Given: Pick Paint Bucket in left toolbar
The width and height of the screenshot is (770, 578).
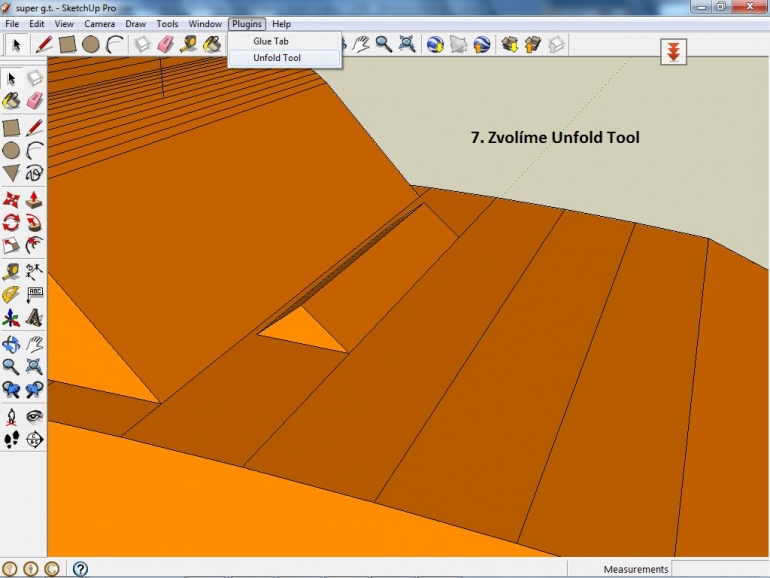Looking at the screenshot, I should [11, 101].
